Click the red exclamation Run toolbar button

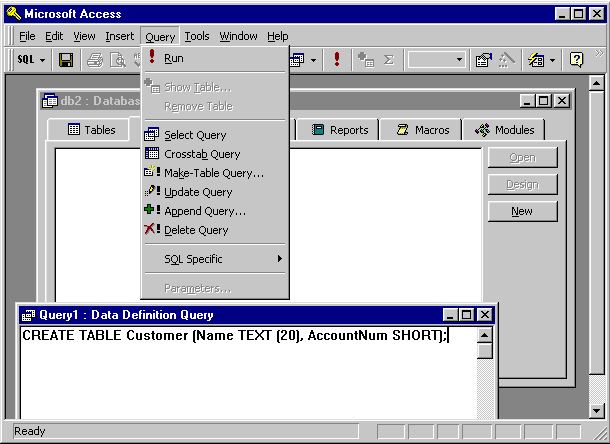coord(337,60)
